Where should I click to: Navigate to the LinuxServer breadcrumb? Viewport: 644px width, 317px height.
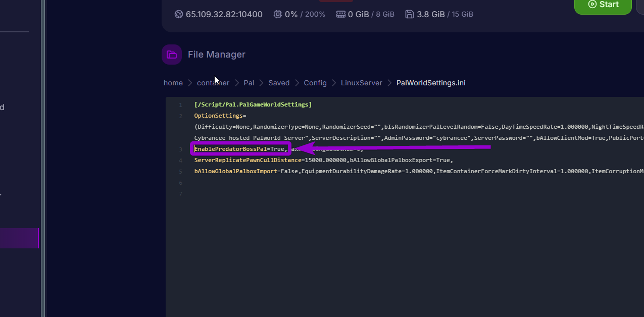361,83
